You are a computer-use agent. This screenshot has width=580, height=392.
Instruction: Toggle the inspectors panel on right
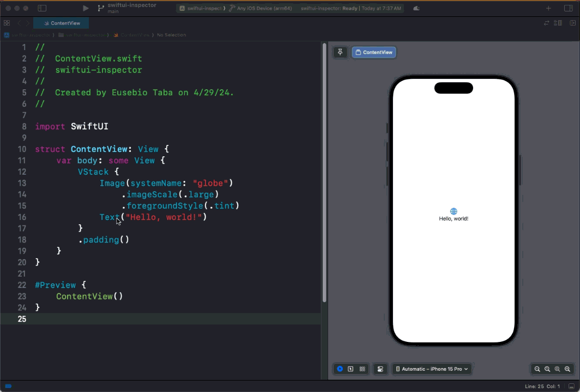[x=569, y=8]
